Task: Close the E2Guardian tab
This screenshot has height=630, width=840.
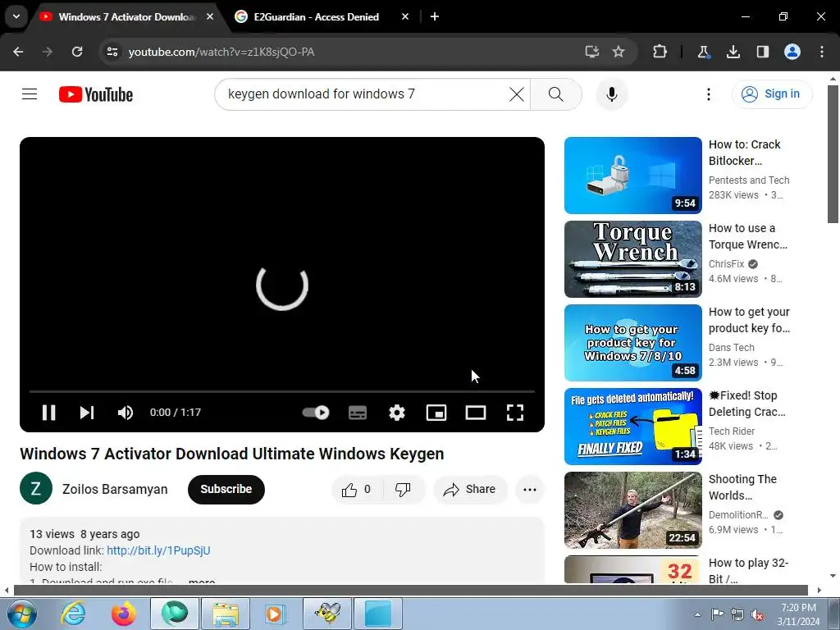Action: click(x=405, y=17)
